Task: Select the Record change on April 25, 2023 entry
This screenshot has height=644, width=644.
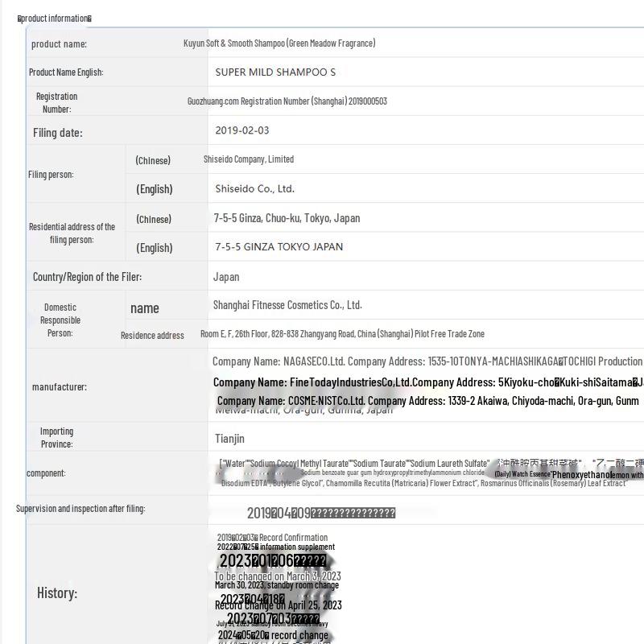Action: pyautogui.click(x=279, y=605)
